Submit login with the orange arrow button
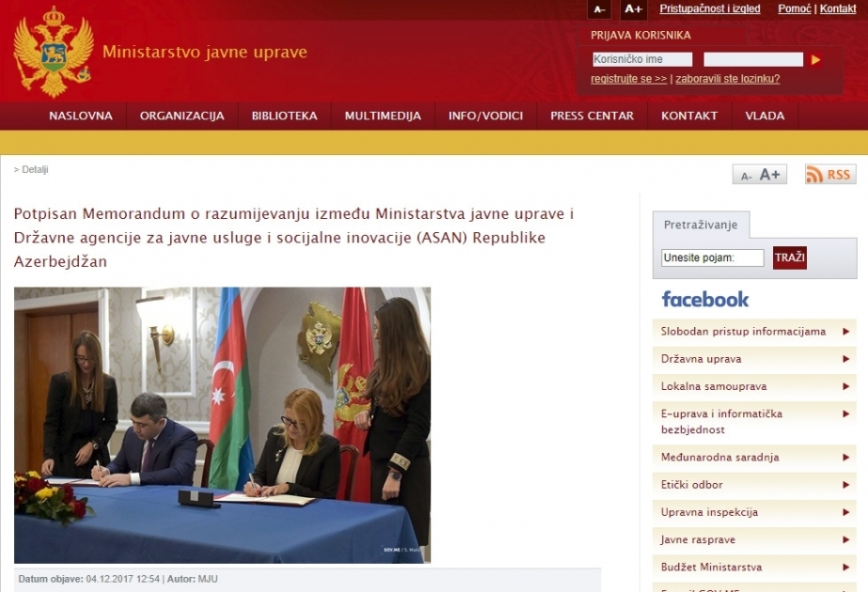868x592 pixels. point(815,60)
